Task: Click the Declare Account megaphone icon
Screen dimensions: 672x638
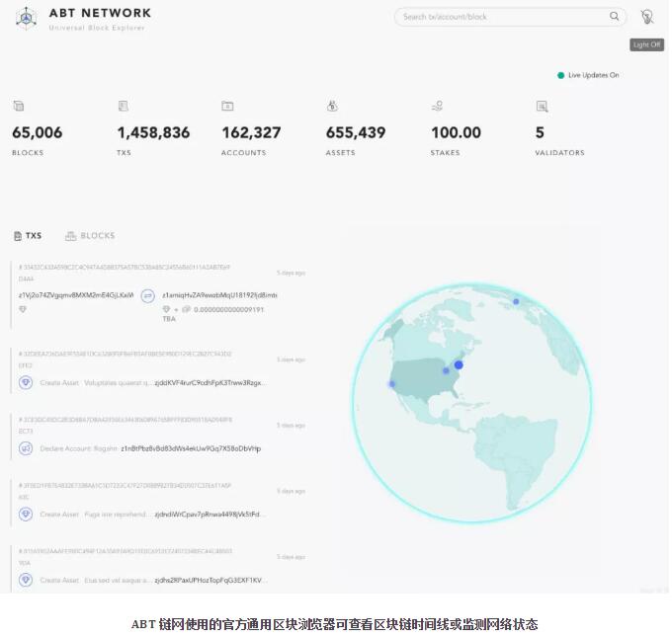Action: tap(26, 448)
